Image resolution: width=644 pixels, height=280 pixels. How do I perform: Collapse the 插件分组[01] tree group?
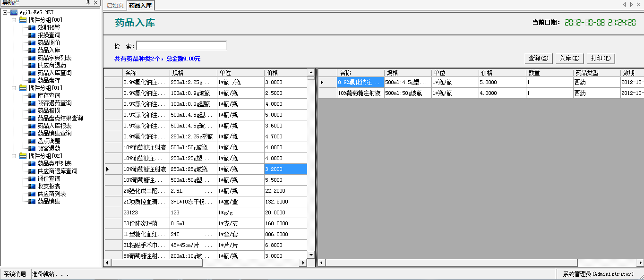click(x=14, y=88)
